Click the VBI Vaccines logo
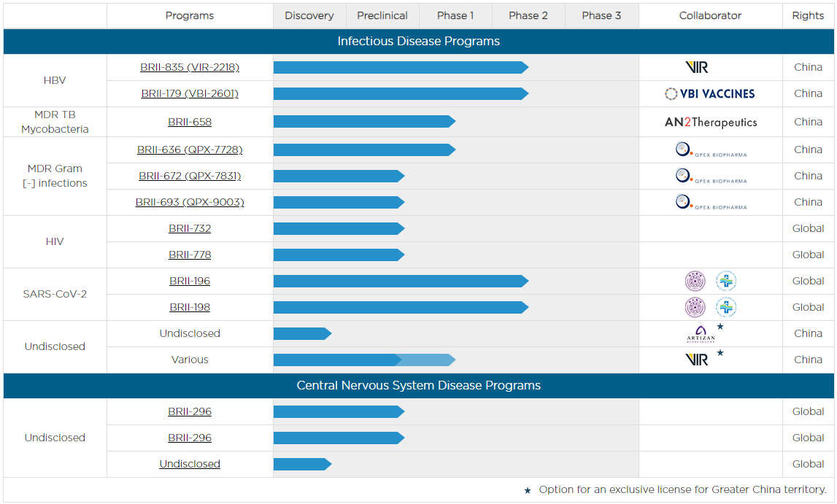 710,93
